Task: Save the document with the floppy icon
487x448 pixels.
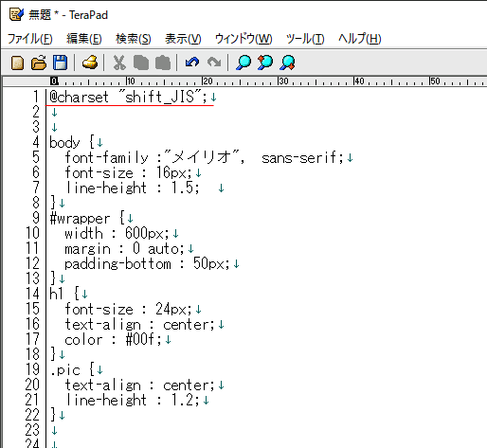Action: click(60, 63)
